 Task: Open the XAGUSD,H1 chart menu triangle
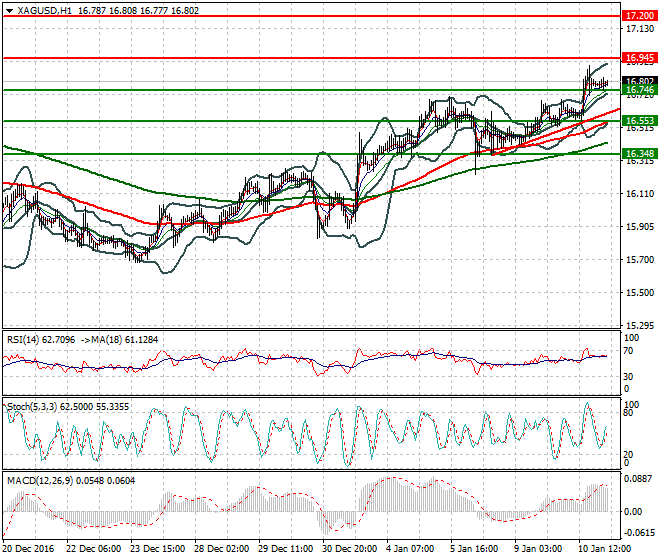point(9,11)
